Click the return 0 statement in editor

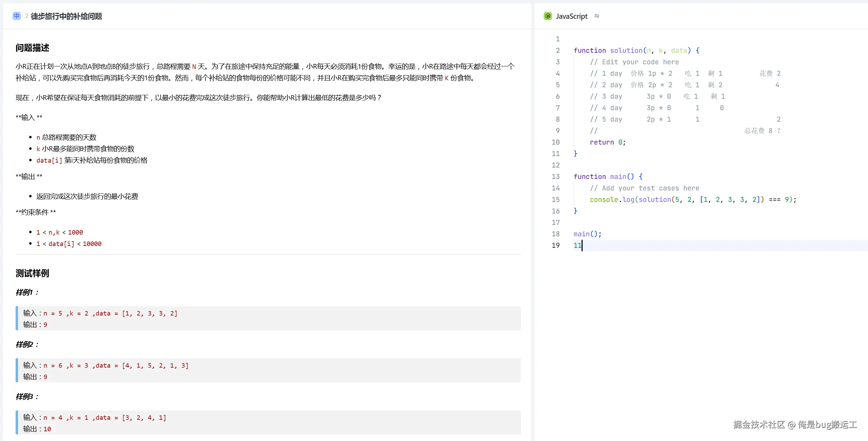[607, 142]
